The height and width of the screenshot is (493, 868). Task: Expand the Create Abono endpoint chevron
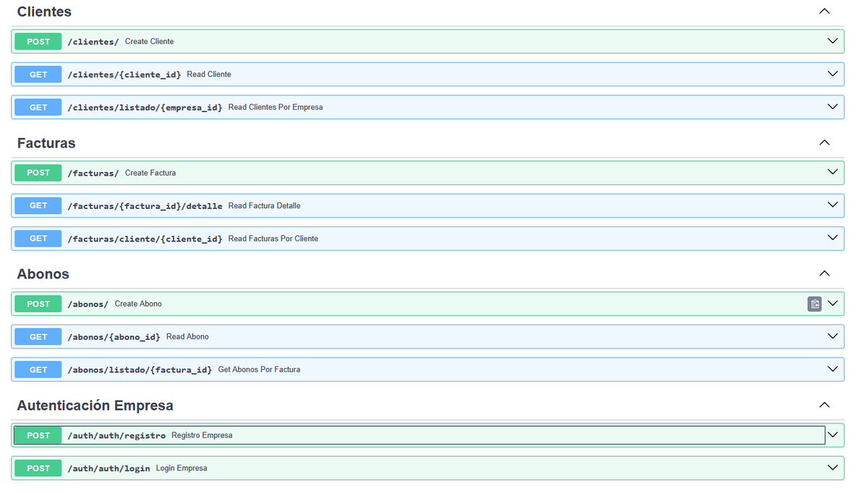(833, 304)
